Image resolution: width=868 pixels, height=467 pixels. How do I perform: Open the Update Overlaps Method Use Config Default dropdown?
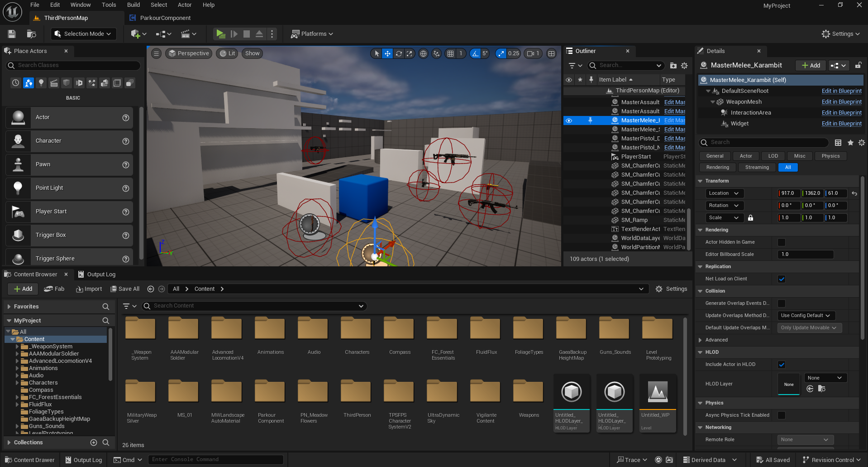805,316
